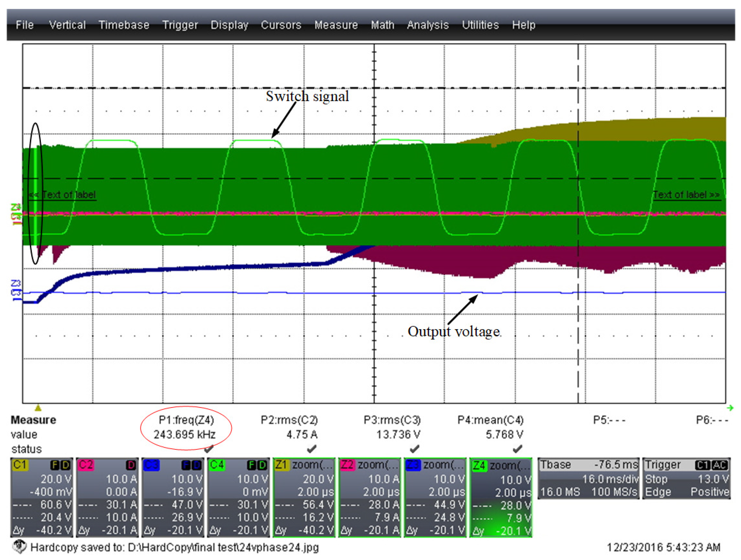The image size is (741, 560).
Task: Click the Trigger descriptor box
Action: click(686, 478)
